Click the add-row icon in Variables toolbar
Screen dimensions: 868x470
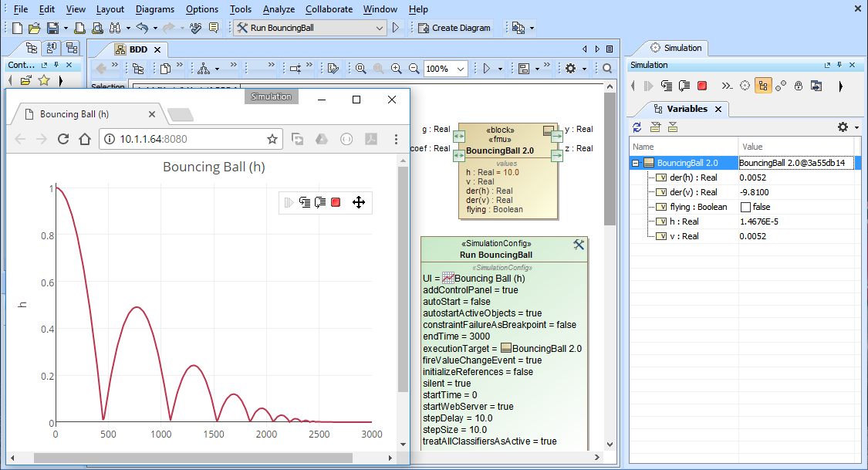click(655, 127)
